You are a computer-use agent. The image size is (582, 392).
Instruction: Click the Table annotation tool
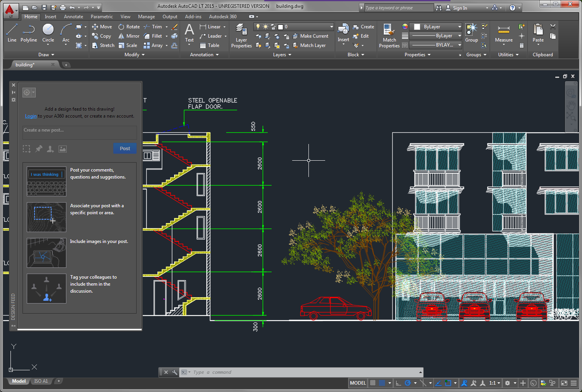(210, 45)
